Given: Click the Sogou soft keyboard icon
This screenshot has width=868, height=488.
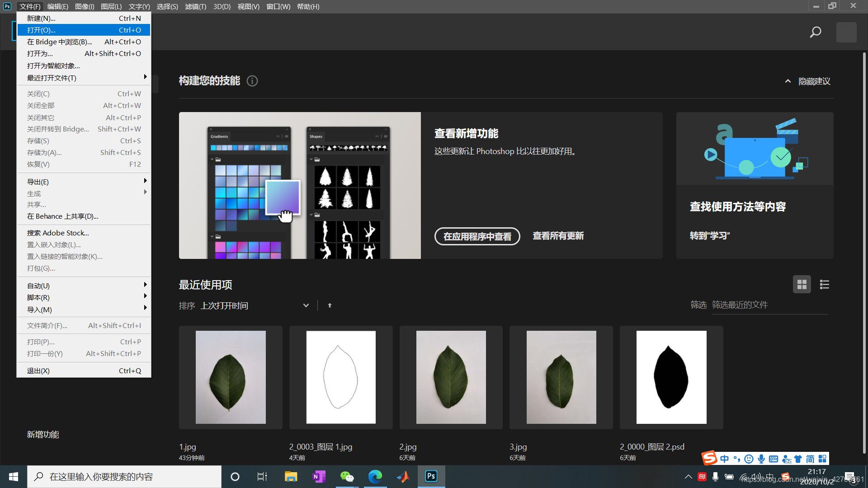Looking at the screenshot, I should tap(774, 459).
